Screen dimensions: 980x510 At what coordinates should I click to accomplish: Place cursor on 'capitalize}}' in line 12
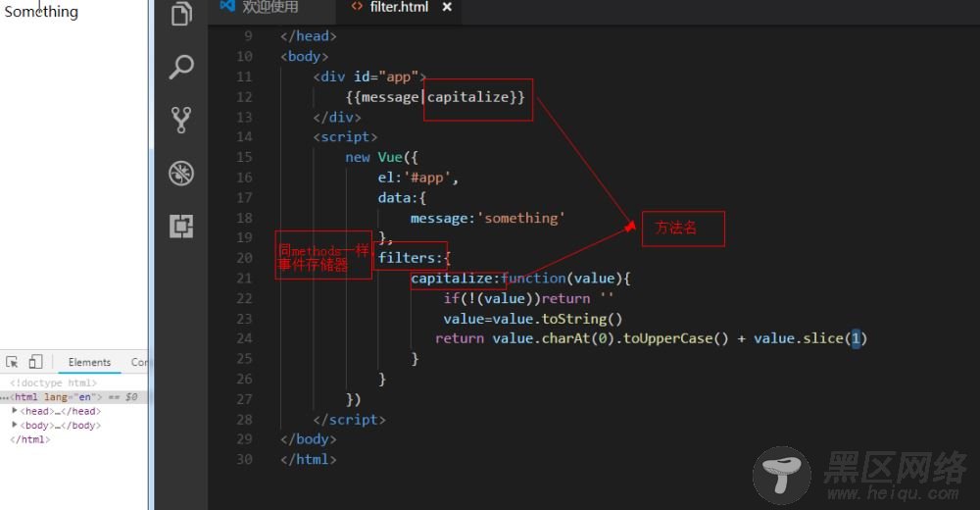point(475,97)
